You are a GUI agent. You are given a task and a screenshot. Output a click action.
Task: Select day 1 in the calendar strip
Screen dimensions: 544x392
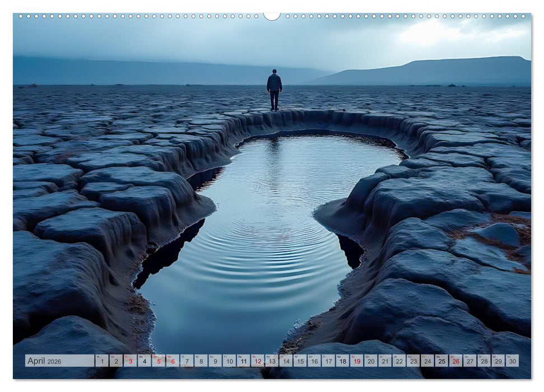(101, 361)
